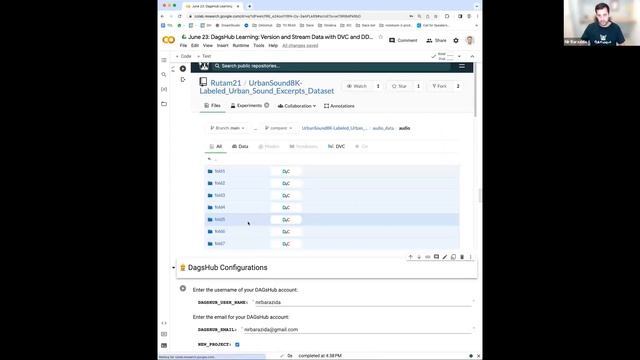Screen dimensions: 640x360
Task: Add a comment via cell toolbar icon
Action: [x=436, y=257]
